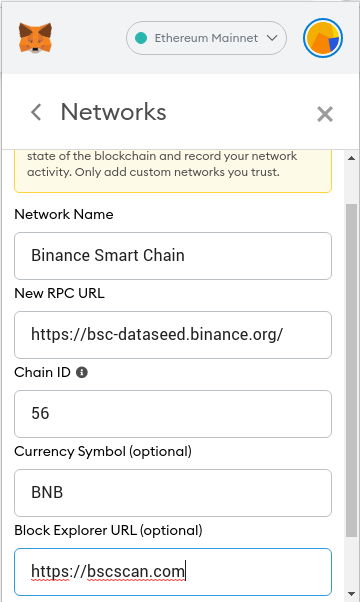Click the Currency Symbol (optional) label
The width and height of the screenshot is (360, 602).
[103, 452]
